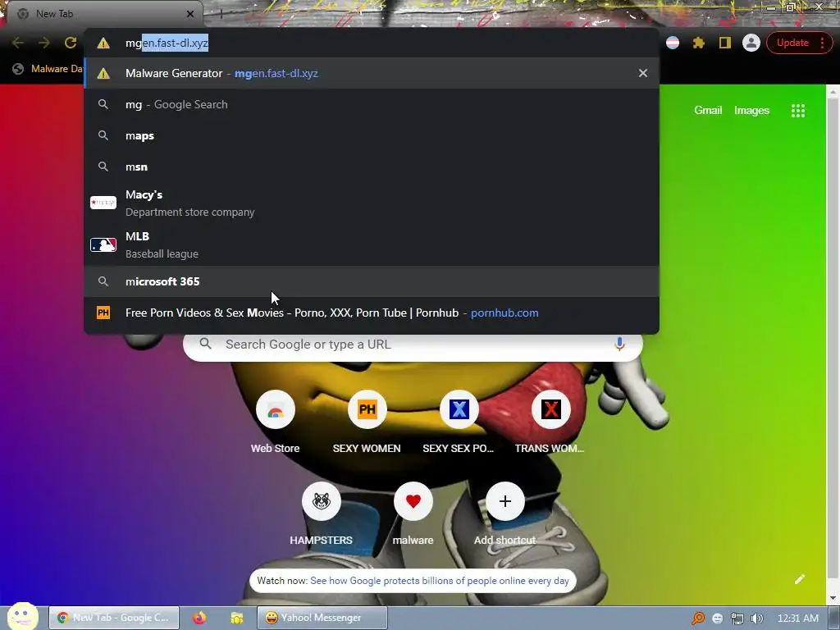Choose the "mg - Google Search" suggestion
The image size is (840, 630).
tap(372, 104)
